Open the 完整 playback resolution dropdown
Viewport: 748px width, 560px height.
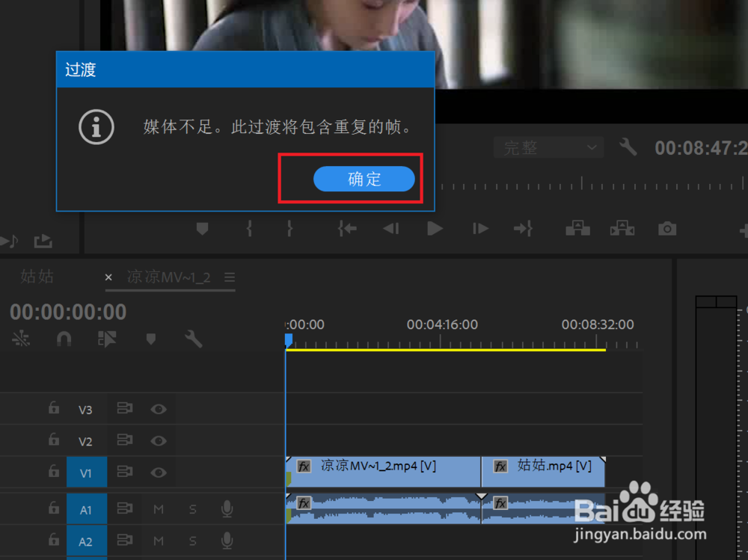point(548,147)
